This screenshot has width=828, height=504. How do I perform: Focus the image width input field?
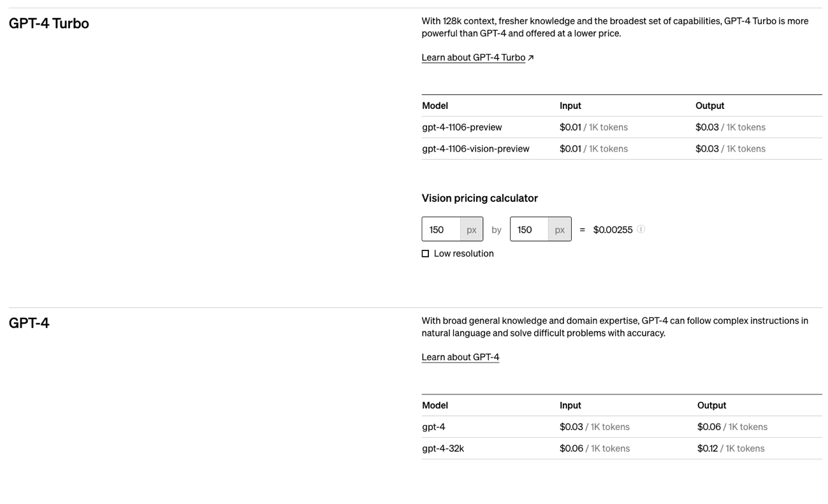pos(441,229)
